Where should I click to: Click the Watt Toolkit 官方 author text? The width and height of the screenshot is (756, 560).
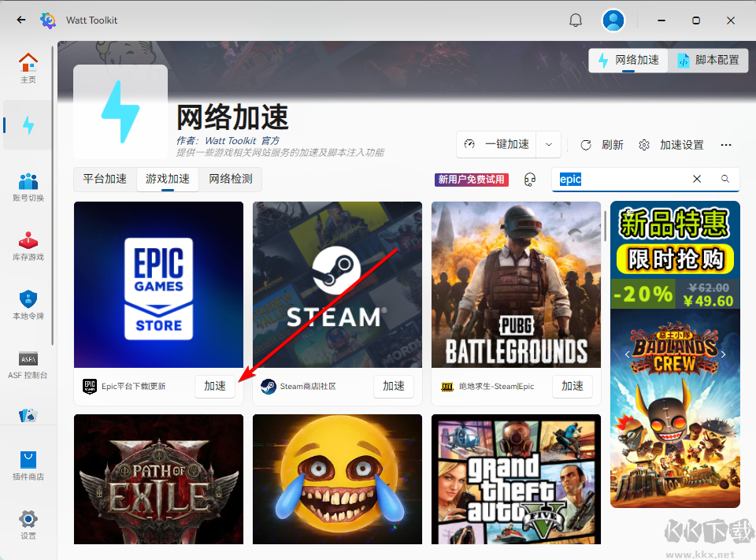click(x=242, y=141)
